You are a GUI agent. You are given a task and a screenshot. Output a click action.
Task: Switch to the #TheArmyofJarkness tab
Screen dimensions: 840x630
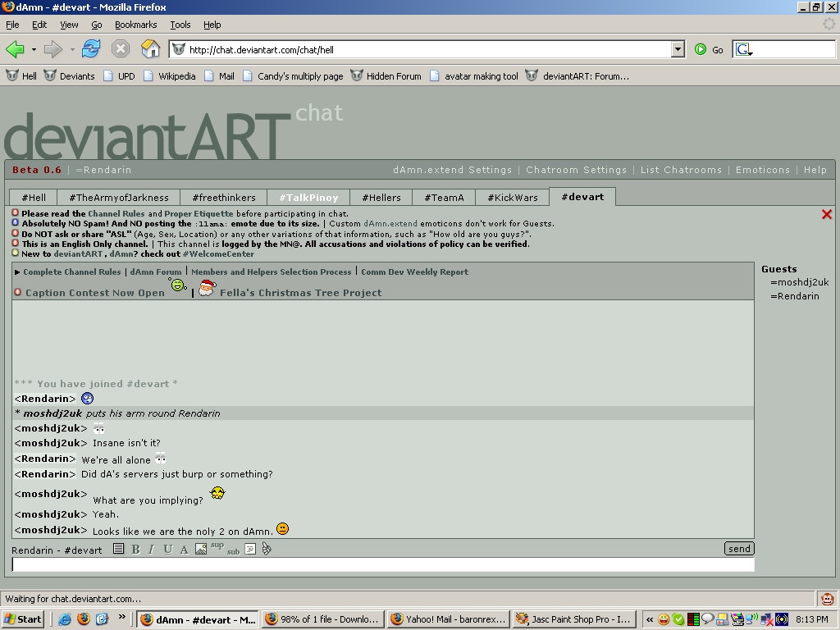point(119,198)
